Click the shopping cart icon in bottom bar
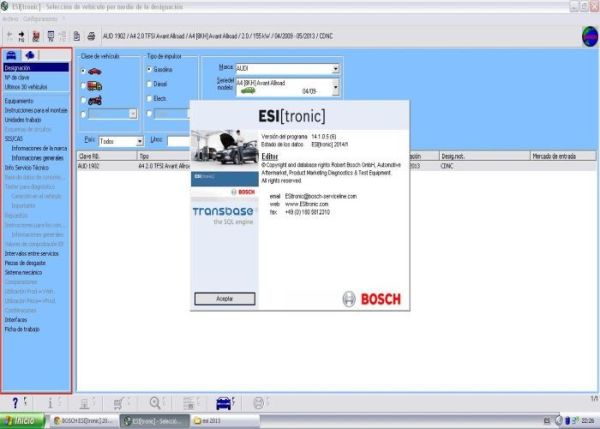The height and width of the screenshot is (429, 600). pos(119,403)
